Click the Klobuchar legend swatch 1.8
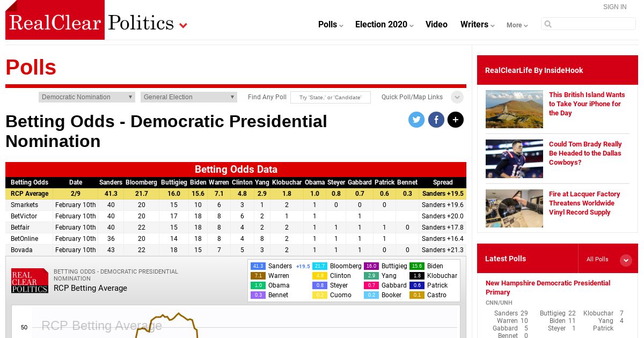The image size is (644, 338). (417, 276)
